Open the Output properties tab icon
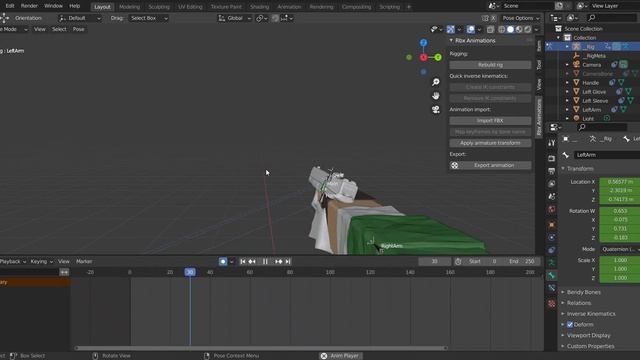 coord(551,171)
